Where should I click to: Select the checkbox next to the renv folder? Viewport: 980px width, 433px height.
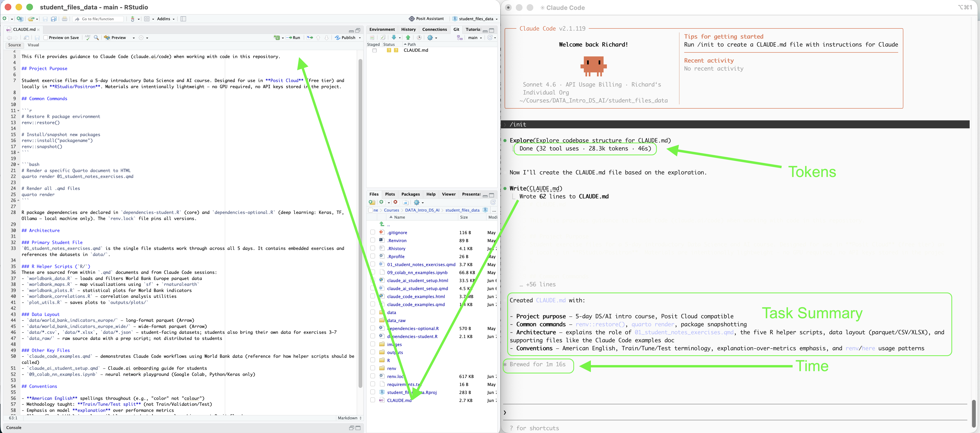tap(373, 368)
